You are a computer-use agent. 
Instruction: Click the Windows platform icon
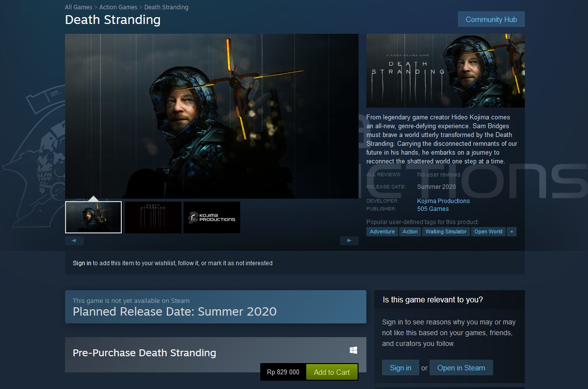coord(353,350)
